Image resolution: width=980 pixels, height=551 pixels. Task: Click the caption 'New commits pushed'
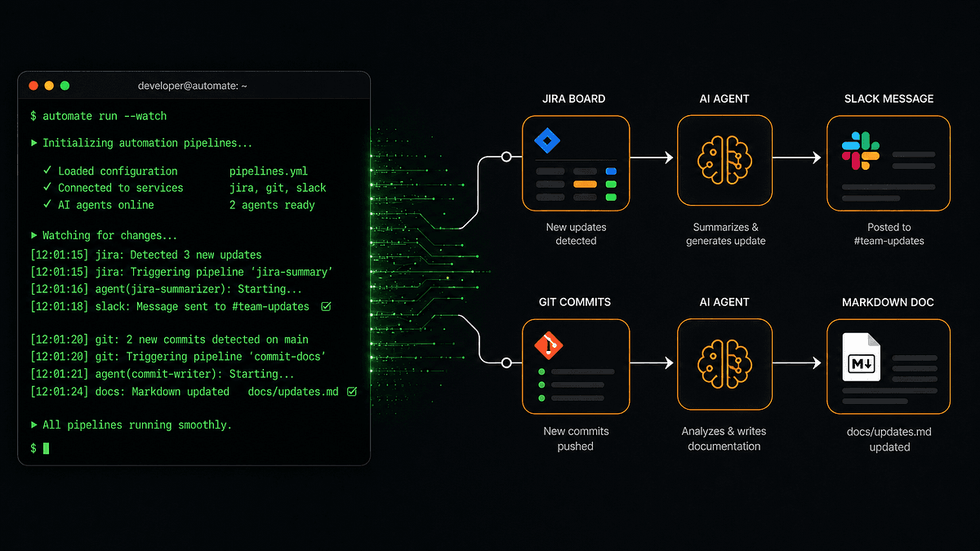[576, 438]
